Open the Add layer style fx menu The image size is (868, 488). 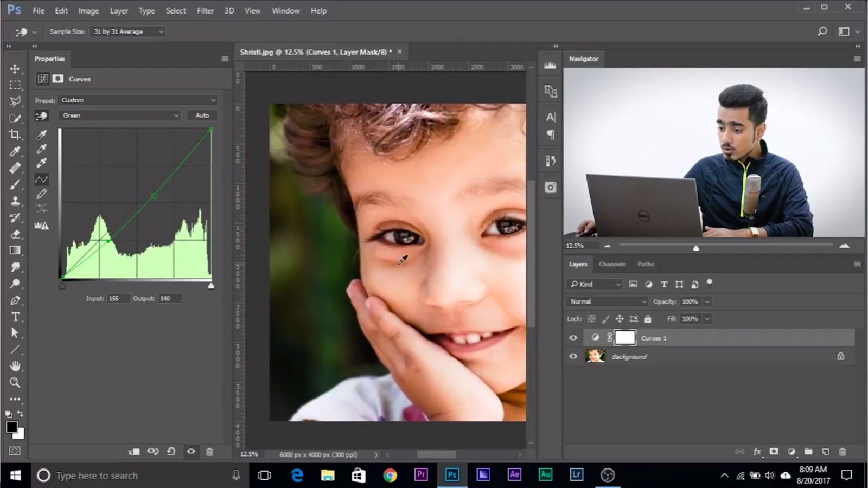pyautogui.click(x=756, y=451)
